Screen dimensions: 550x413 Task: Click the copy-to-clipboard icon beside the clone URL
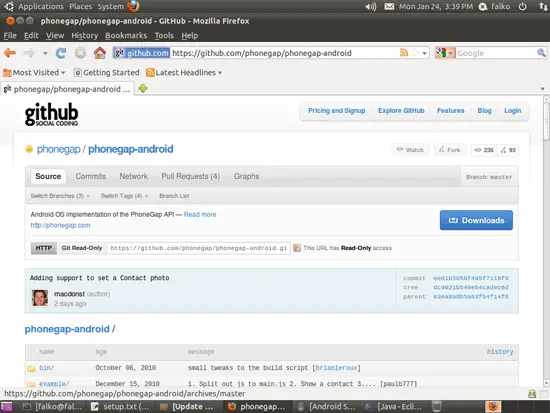click(x=297, y=248)
